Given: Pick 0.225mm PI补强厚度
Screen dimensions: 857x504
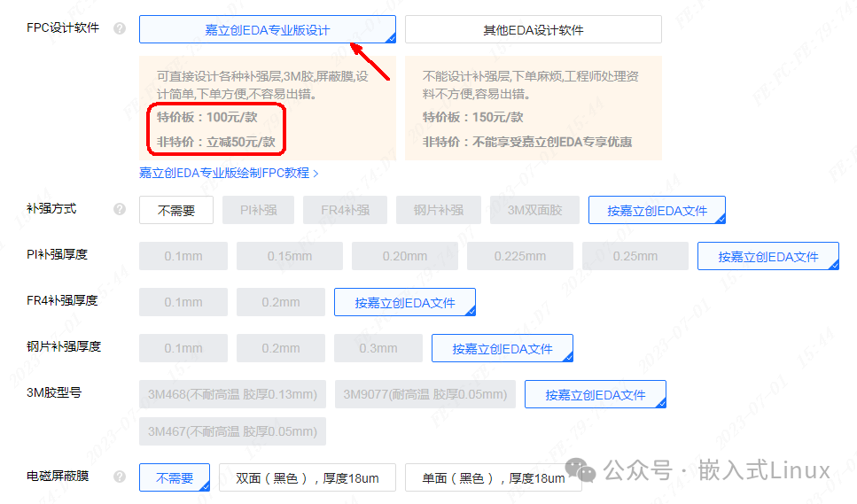Looking at the screenshot, I should click(520, 256).
